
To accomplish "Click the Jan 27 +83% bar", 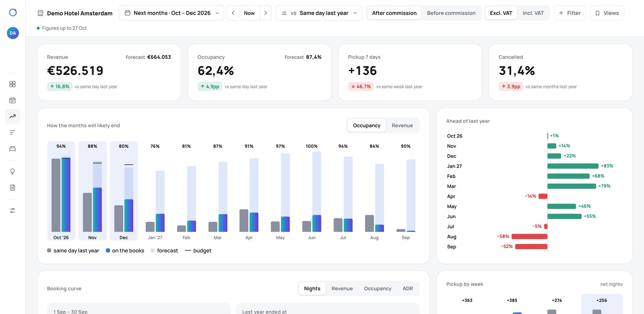I will 573,166.
